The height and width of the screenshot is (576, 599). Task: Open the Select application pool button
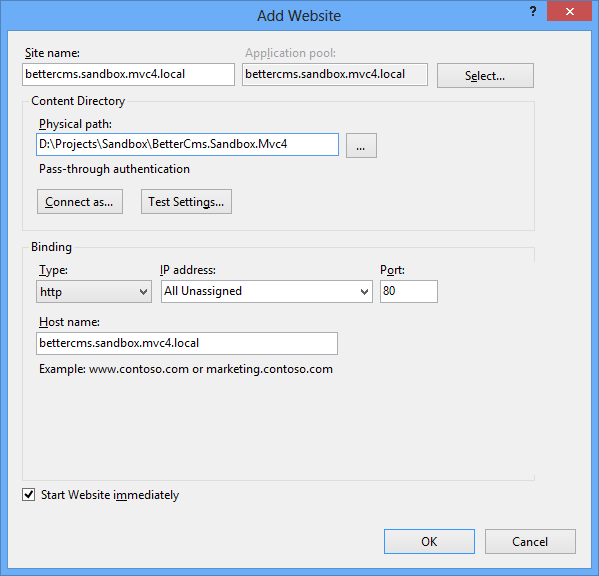click(485, 76)
